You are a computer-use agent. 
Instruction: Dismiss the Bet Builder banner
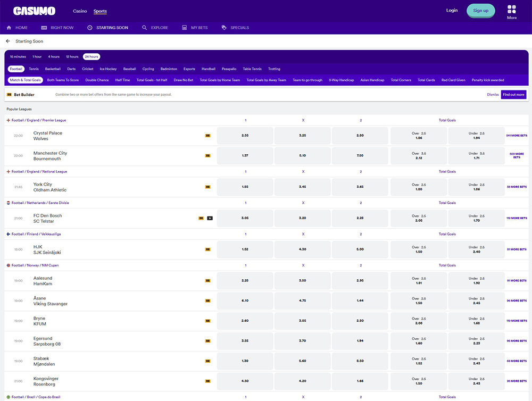493,95
